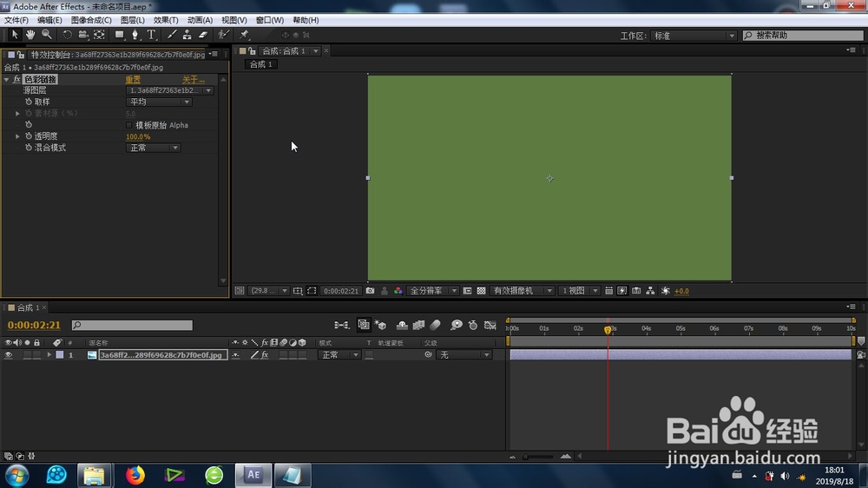Open the 效果(T) menu
The image size is (868, 488).
pos(166,20)
